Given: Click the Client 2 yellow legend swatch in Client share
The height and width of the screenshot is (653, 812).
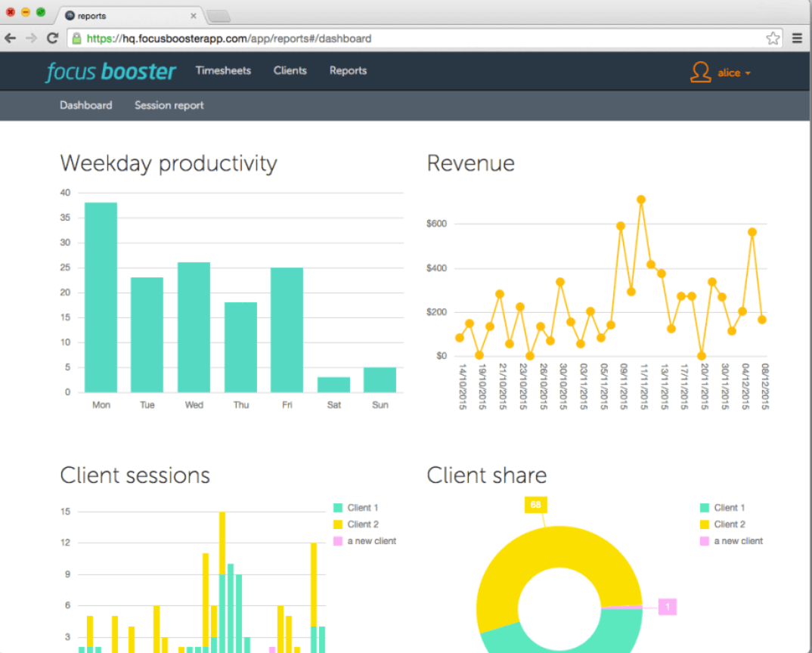Looking at the screenshot, I should click(705, 525).
